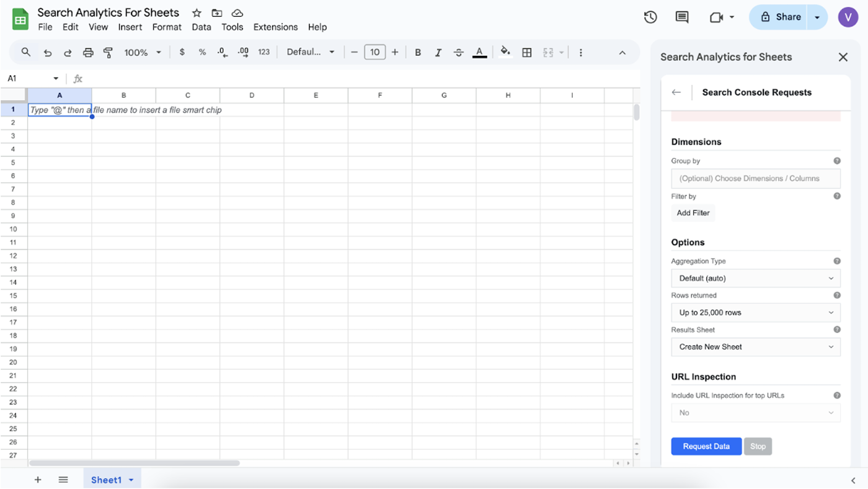This screenshot has height=489, width=868.
Task: Open the comments icon at top
Action: (x=682, y=17)
